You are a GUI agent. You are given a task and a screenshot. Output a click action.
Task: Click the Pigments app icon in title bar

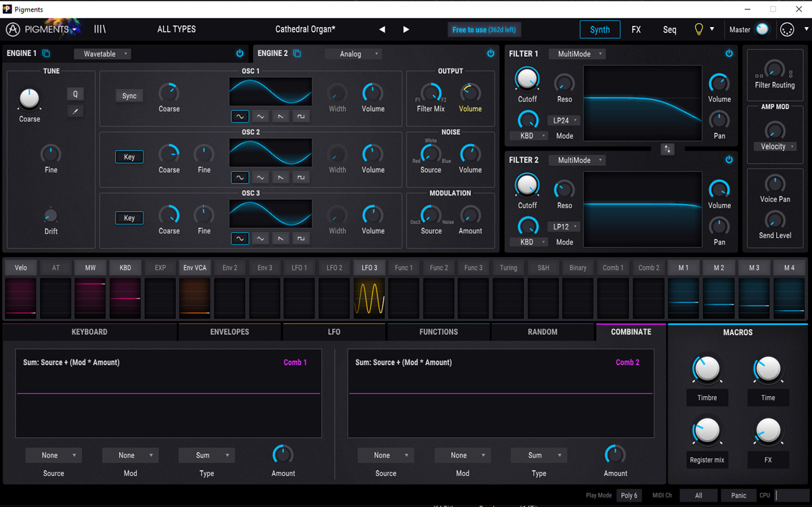tap(7, 9)
